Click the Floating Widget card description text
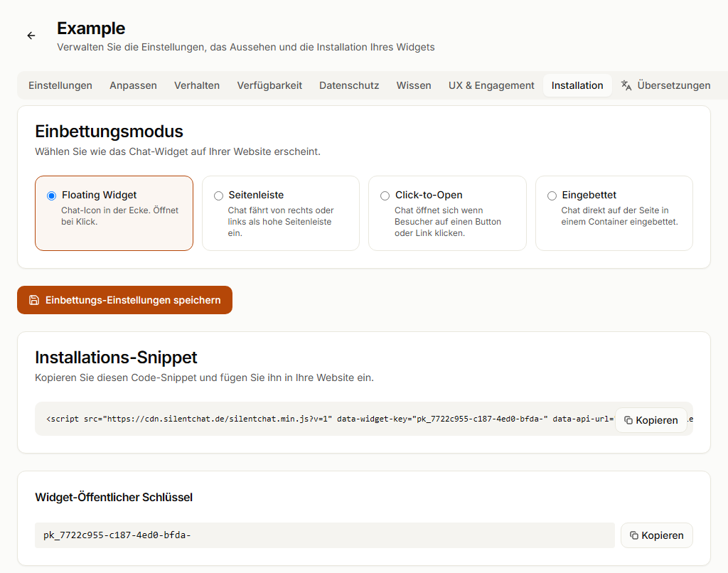728x573 pixels. [119, 216]
